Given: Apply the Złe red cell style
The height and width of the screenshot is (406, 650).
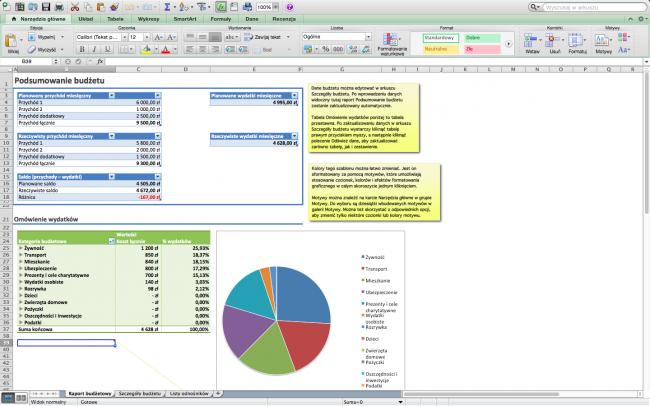Looking at the screenshot, I should [x=482, y=49].
